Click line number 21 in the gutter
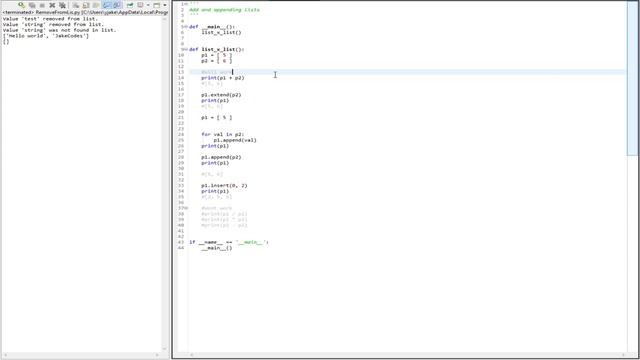This screenshot has height=360, width=640. 181,118
